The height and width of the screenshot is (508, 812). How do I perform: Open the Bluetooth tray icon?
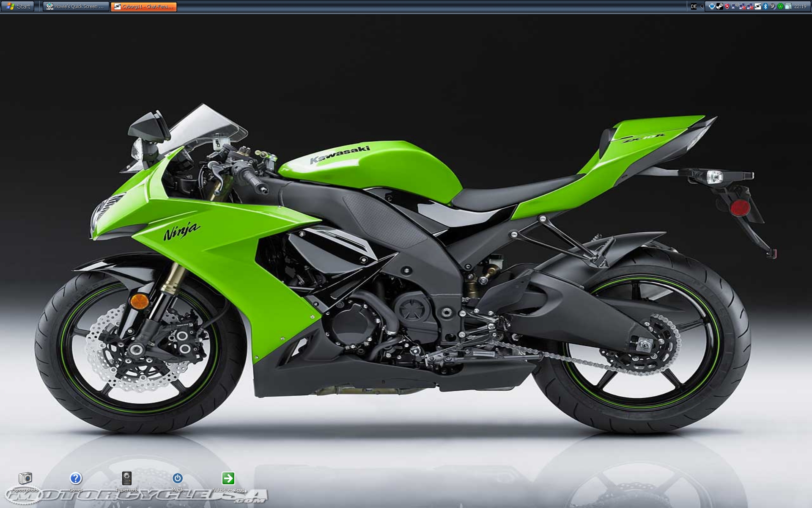pos(765,6)
